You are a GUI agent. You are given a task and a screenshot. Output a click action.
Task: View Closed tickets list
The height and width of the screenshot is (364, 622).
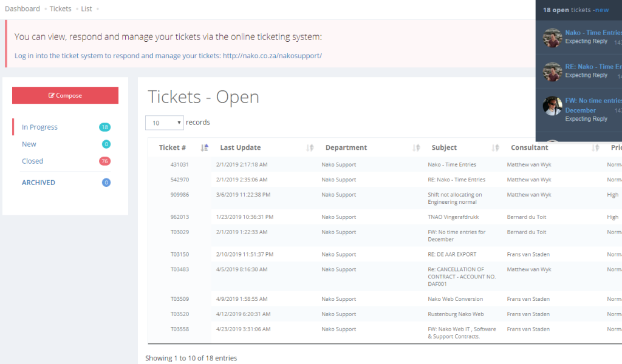tap(33, 161)
